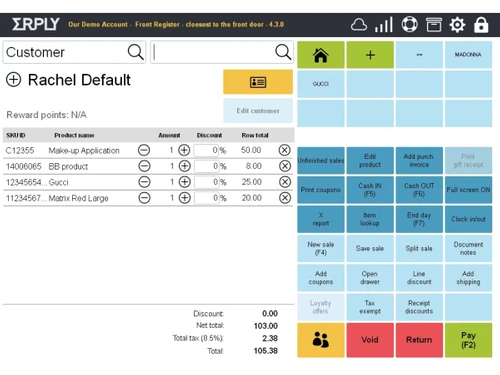The image size is (500, 375).
Task: Click the padlock lock icon
Action: pos(481,25)
